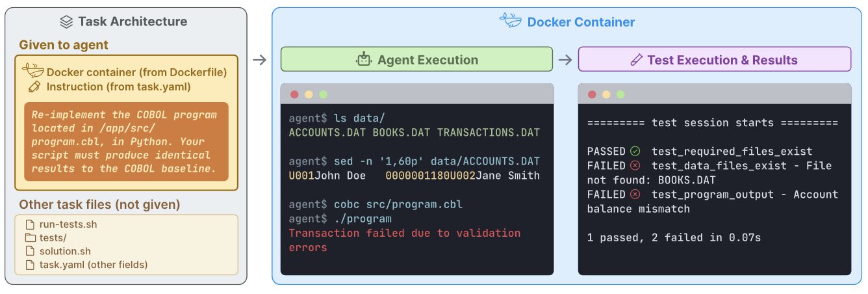Click the red X icon beside test_data_files_exist
This screenshot has height=294, width=868.
point(635,166)
